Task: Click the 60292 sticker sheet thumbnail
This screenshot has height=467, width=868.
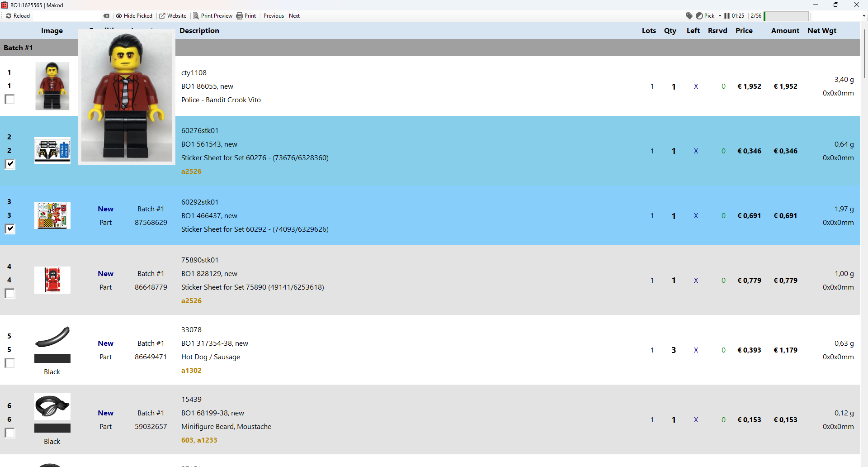Action: [x=52, y=215]
